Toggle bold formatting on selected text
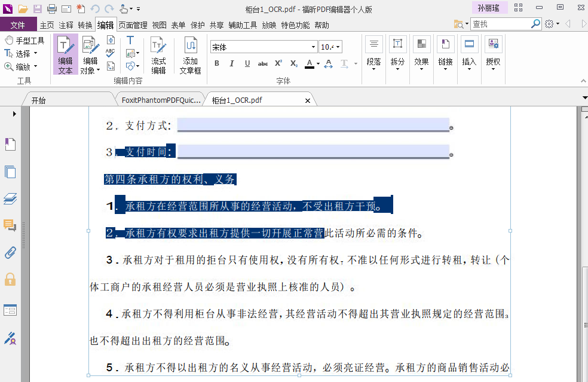Viewport: 588px width, 382px height. [x=217, y=63]
